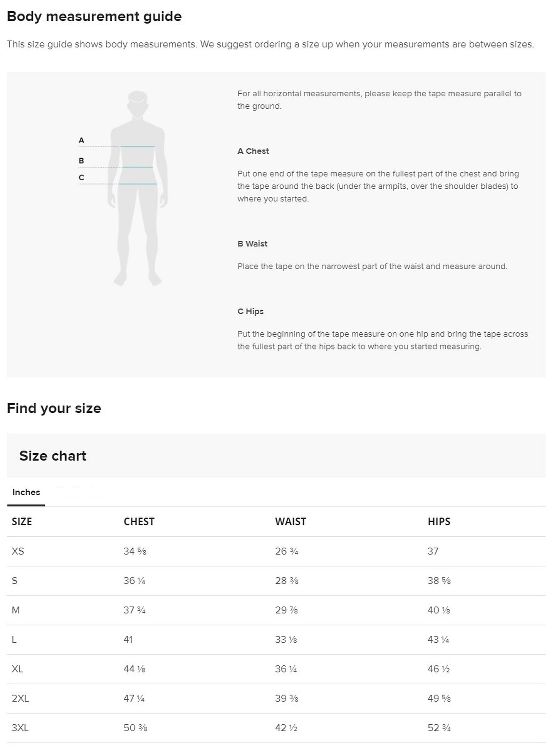Select the Inches tab
The height and width of the screenshot is (756, 551).
26,492
